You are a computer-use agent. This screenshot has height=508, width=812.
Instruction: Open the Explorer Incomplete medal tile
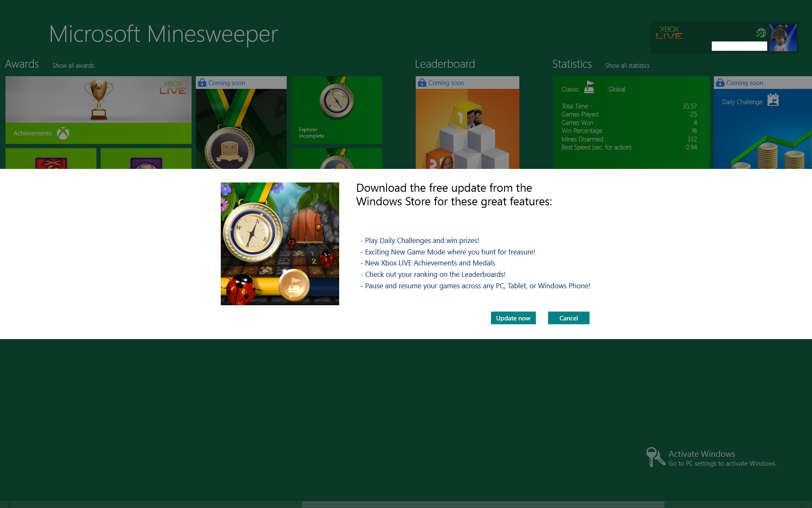(336, 110)
